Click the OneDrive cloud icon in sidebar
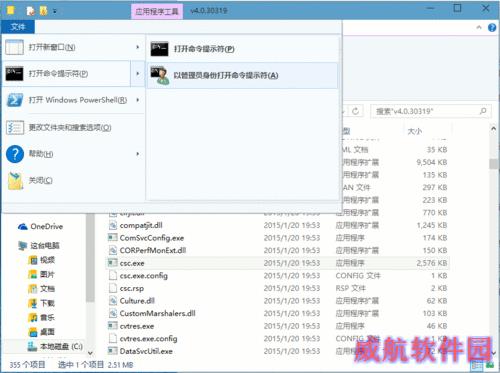 [23, 227]
